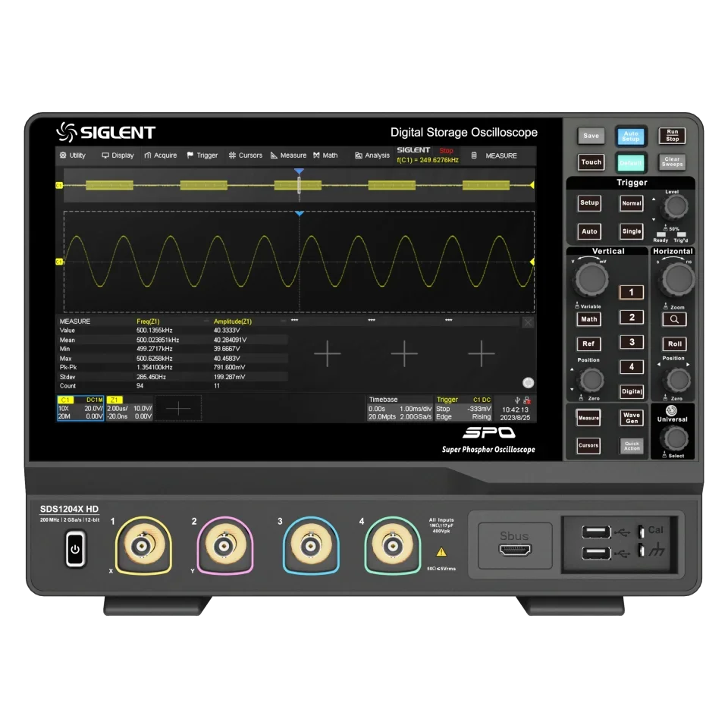Screen dimensions: 728x728
Task: Turn the trigger Level knob
Action: click(x=675, y=206)
